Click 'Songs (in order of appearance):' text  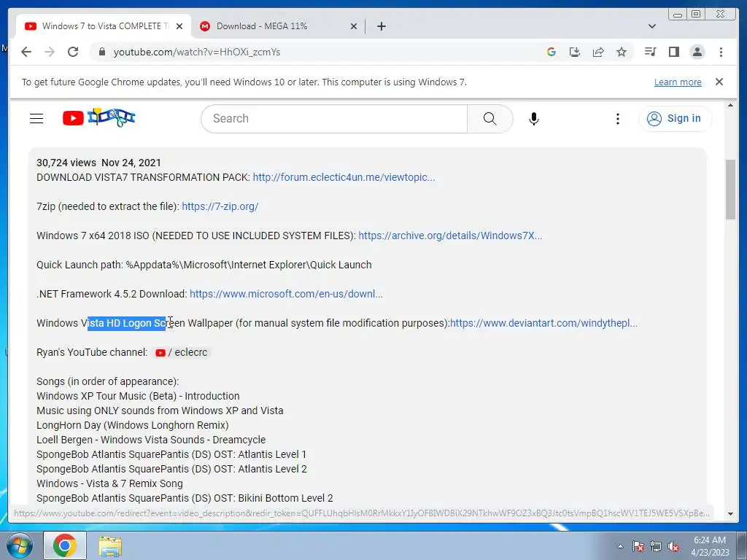tap(108, 381)
